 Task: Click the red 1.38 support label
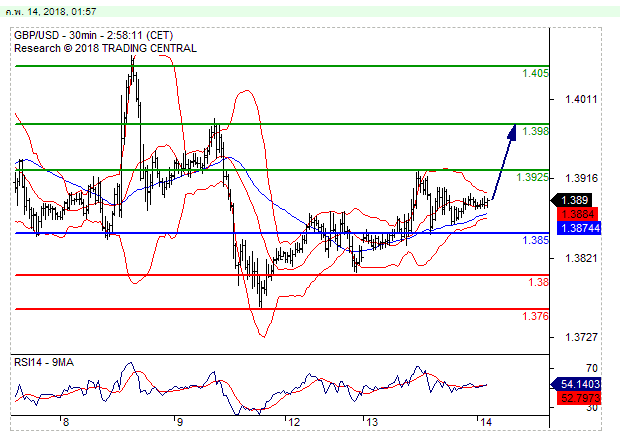[x=539, y=282]
